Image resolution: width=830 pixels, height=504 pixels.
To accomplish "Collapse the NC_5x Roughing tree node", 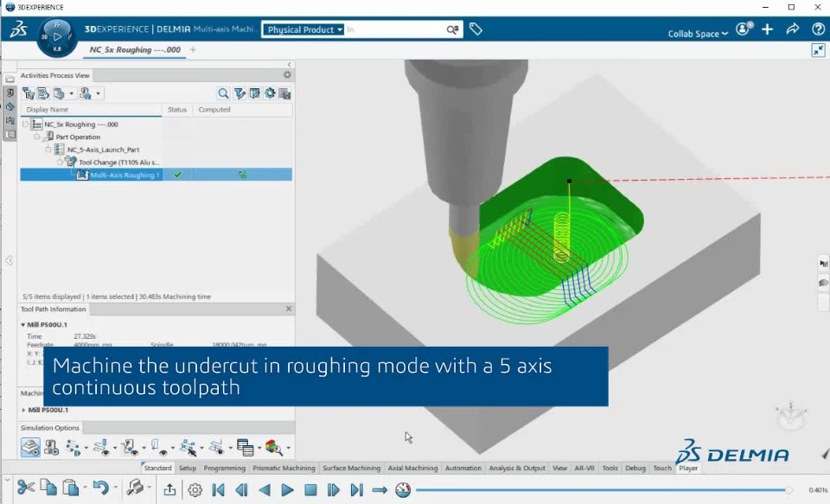I will pyautogui.click(x=25, y=124).
